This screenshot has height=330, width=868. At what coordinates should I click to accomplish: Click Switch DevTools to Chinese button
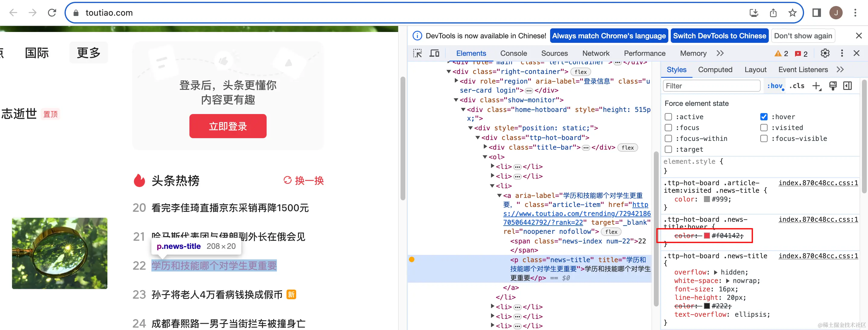coord(719,36)
